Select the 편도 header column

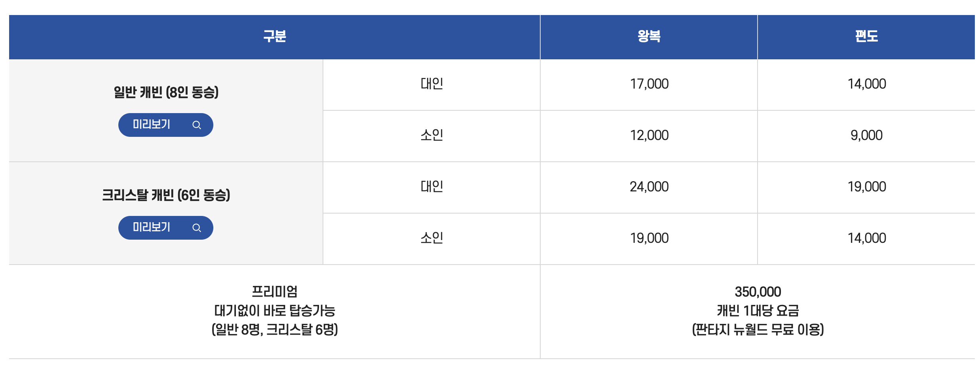867,36
